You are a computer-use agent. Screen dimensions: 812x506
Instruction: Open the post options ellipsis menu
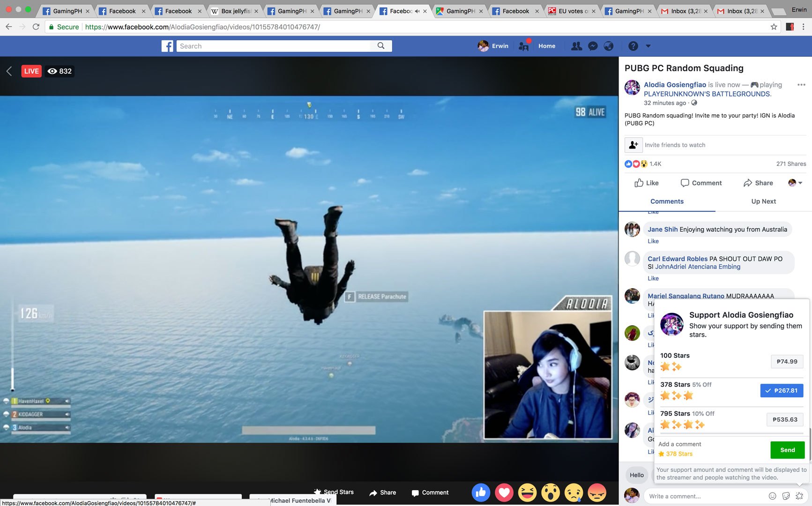tap(801, 84)
